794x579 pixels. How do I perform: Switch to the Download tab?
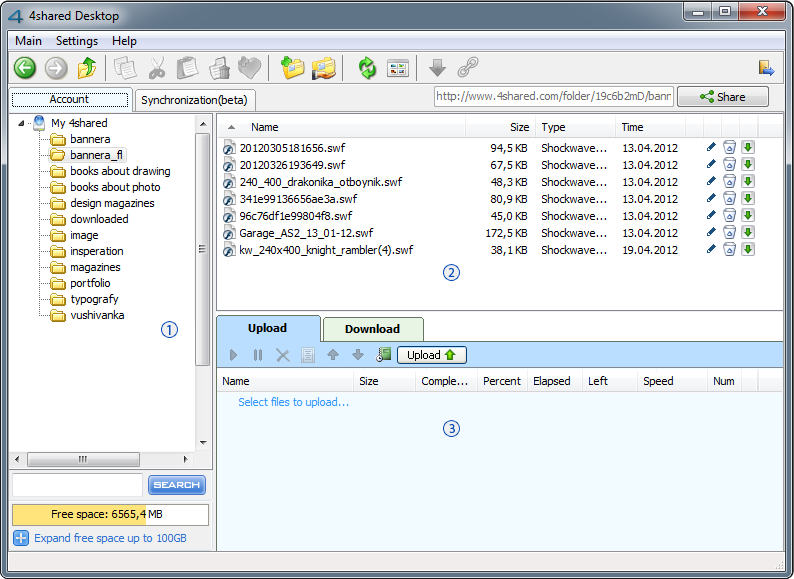(x=373, y=329)
